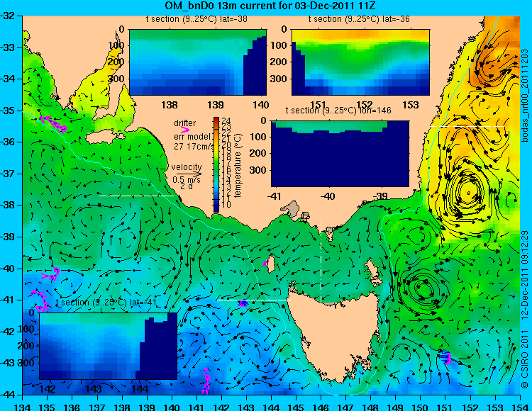
Task: Click the '137' longitude axis label
Action: [x=97, y=407]
